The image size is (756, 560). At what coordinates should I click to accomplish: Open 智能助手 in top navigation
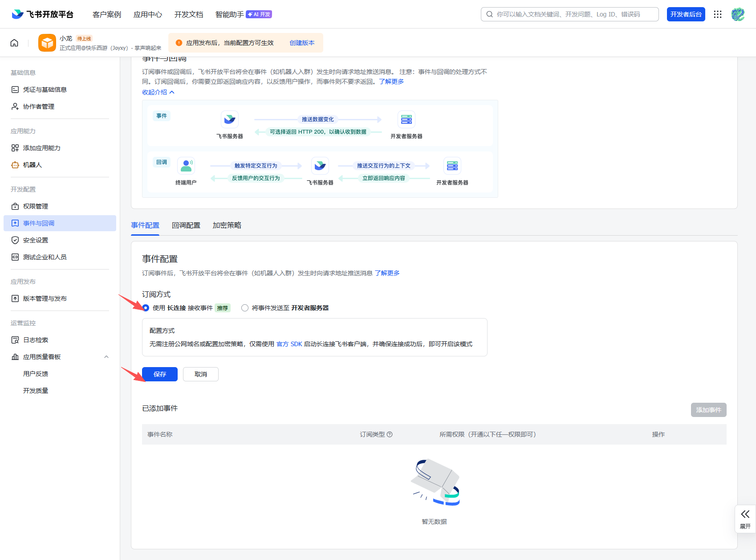point(230,14)
